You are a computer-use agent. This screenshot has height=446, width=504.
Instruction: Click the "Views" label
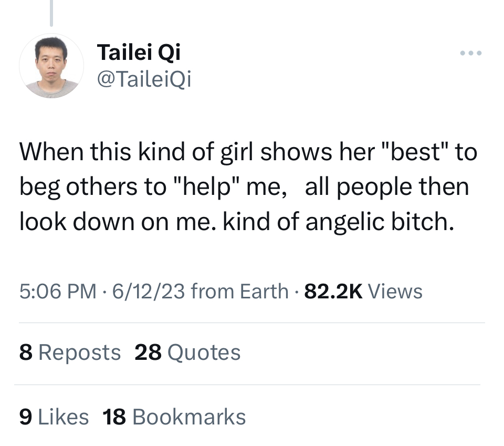click(395, 291)
